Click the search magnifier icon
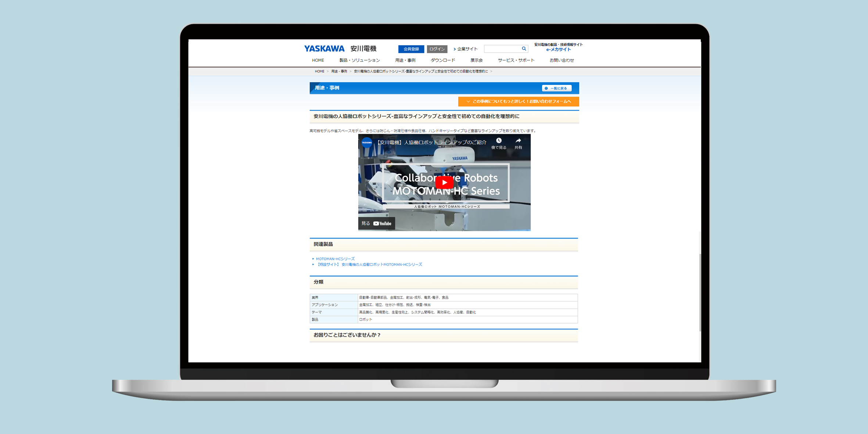 click(524, 49)
